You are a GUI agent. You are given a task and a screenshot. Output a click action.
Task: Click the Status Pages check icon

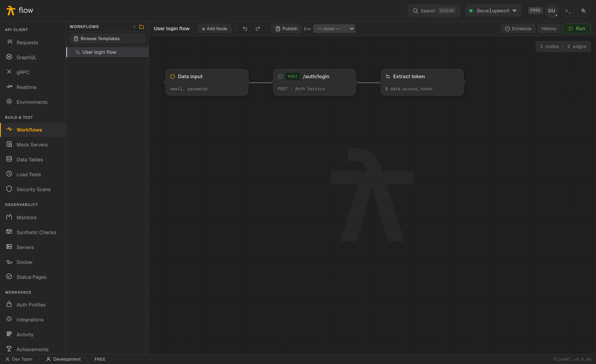click(x=9, y=276)
